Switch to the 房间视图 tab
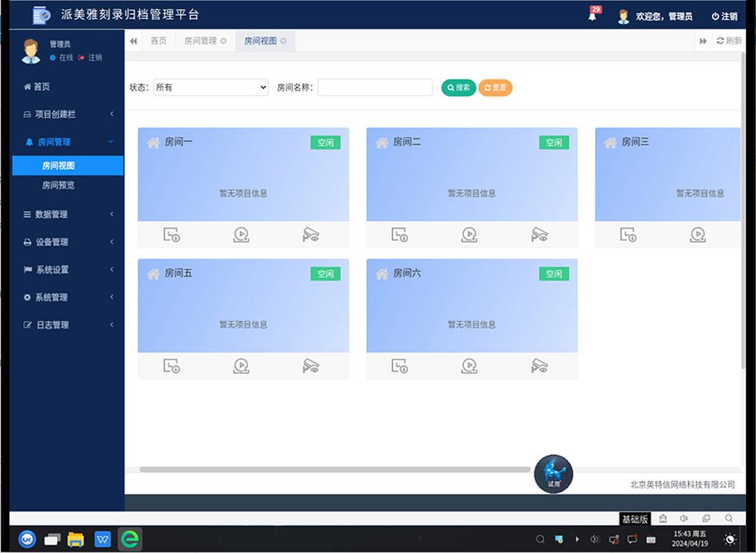The width and height of the screenshot is (756, 553). 260,41
